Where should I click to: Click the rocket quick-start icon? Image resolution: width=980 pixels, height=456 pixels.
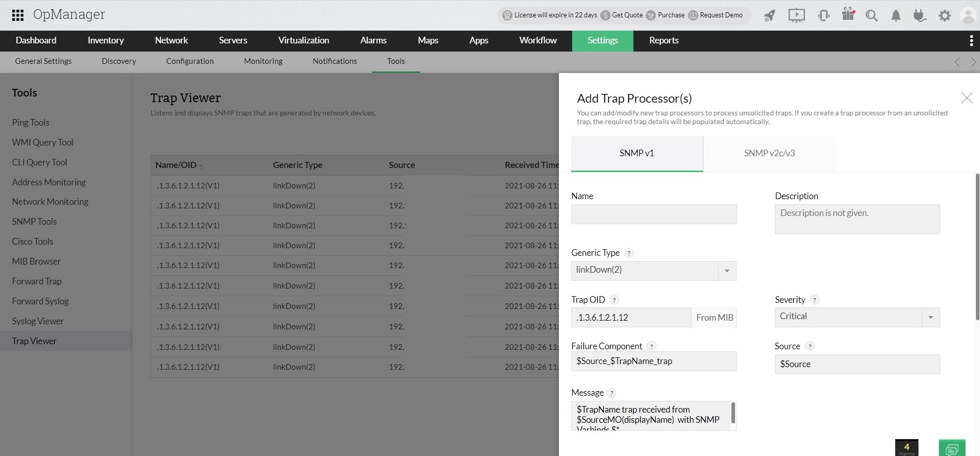769,15
